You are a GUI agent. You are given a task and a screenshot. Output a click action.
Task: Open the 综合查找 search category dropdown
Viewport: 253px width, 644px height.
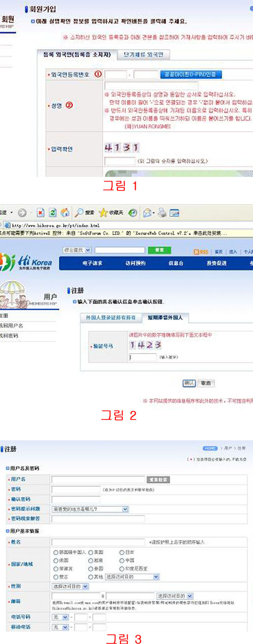pyautogui.click(x=77, y=250)
